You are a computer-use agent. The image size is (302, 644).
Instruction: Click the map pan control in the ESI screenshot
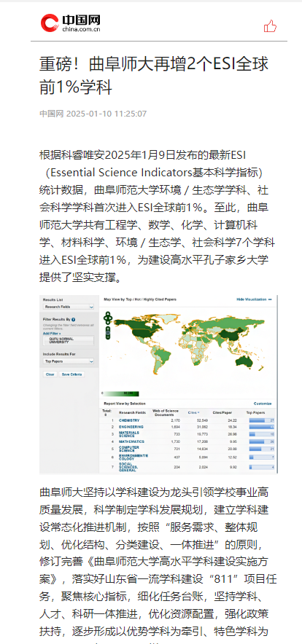pos(108,318)
